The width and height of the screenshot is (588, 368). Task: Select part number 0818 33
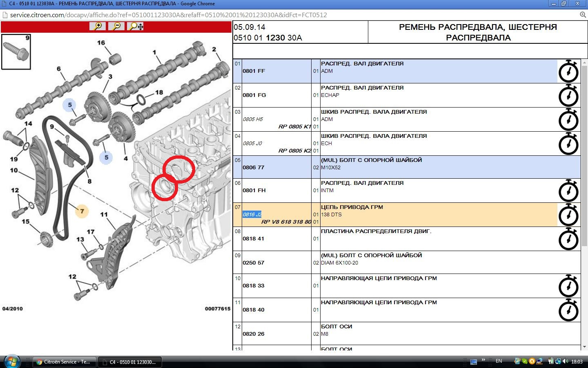254,286
